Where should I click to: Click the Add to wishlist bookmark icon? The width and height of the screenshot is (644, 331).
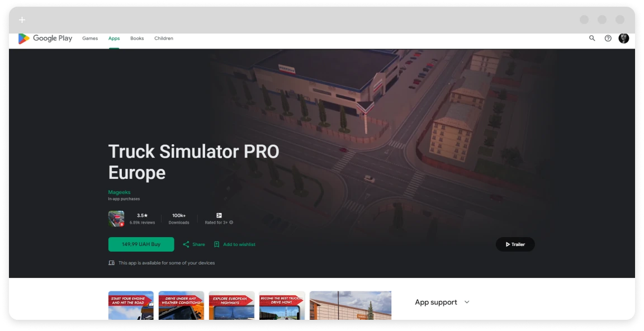217,244
